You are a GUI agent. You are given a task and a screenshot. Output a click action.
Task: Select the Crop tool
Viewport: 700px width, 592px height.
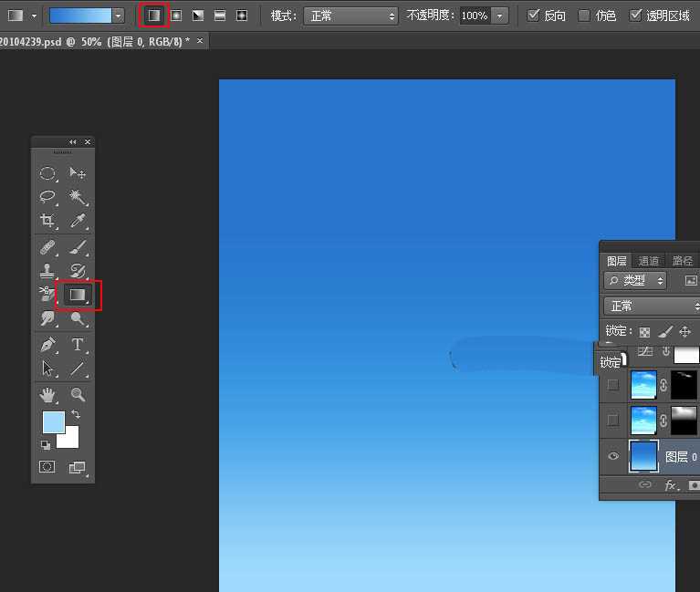47,222
